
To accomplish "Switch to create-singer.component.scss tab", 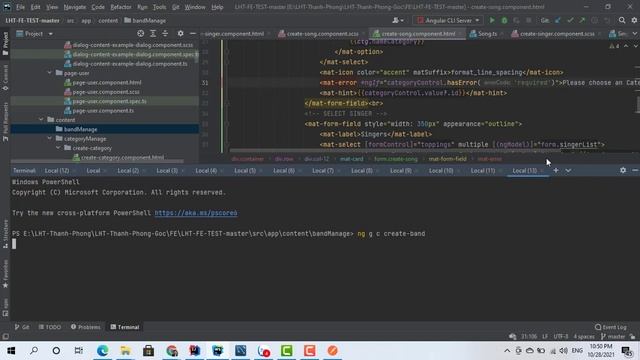I will [557, 33].
